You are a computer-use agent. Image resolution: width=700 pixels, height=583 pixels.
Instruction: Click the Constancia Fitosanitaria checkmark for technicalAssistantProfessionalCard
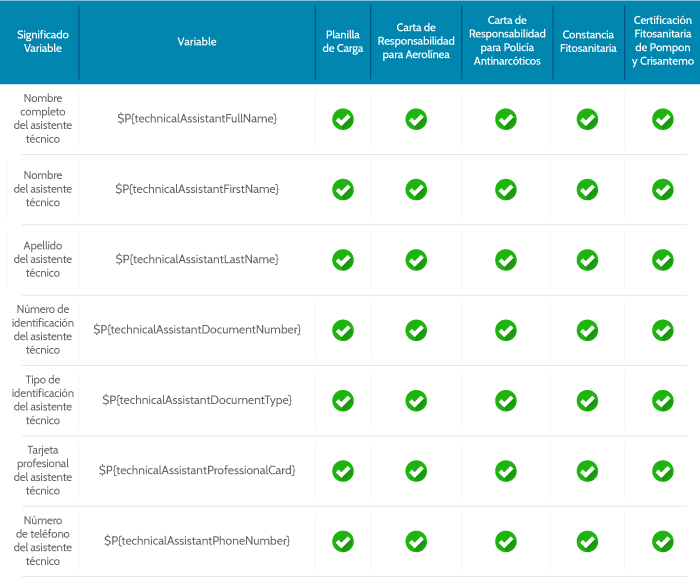(588, 471)
